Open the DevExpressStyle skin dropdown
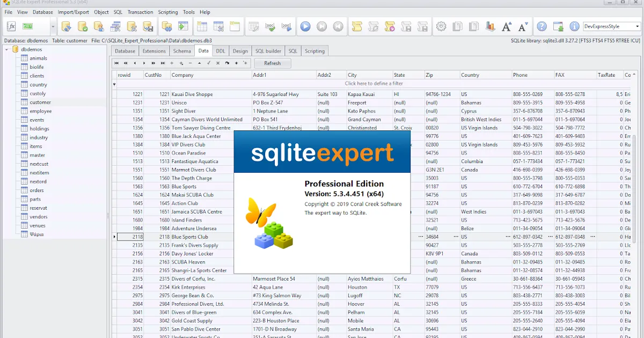Viewport: 644px width, 338px height. 638,26
